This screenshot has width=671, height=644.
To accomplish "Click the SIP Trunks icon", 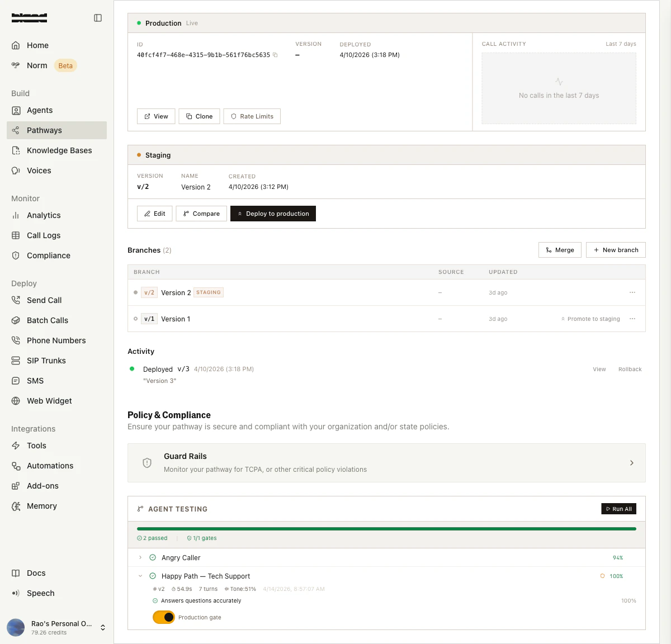I will click(x=16, y=361).
